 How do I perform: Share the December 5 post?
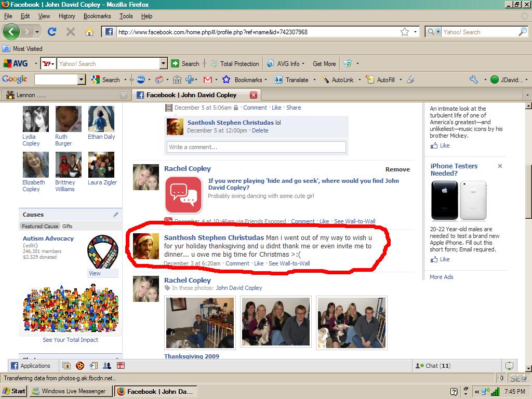click(x=294, y=108)
